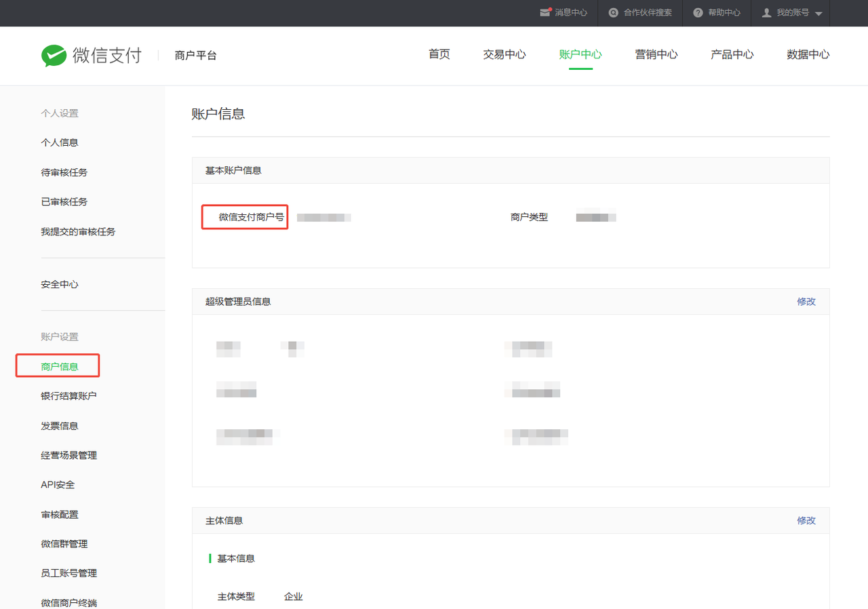
Task: Click the WeChat Pay logo icon
Action: point(54,56)
